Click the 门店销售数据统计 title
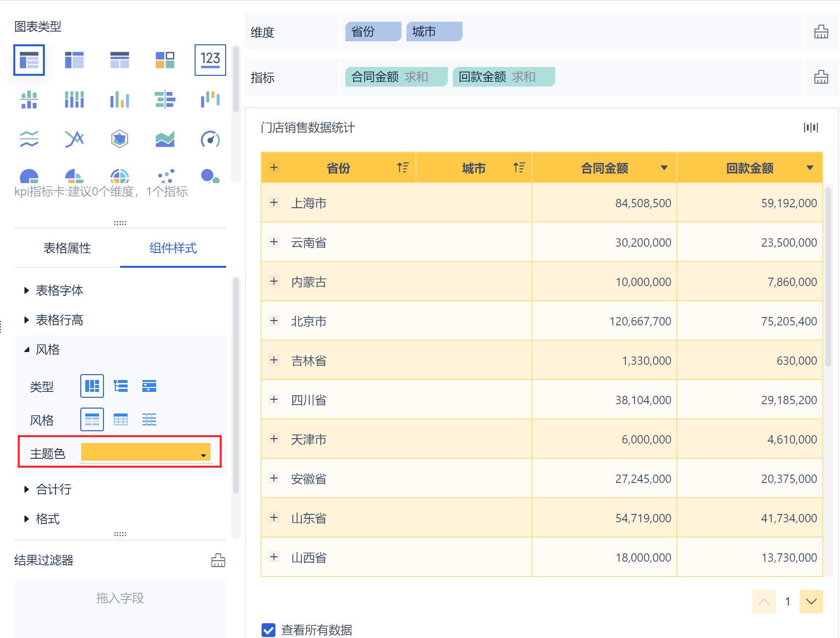840x638 pixels. pos(308,128)
